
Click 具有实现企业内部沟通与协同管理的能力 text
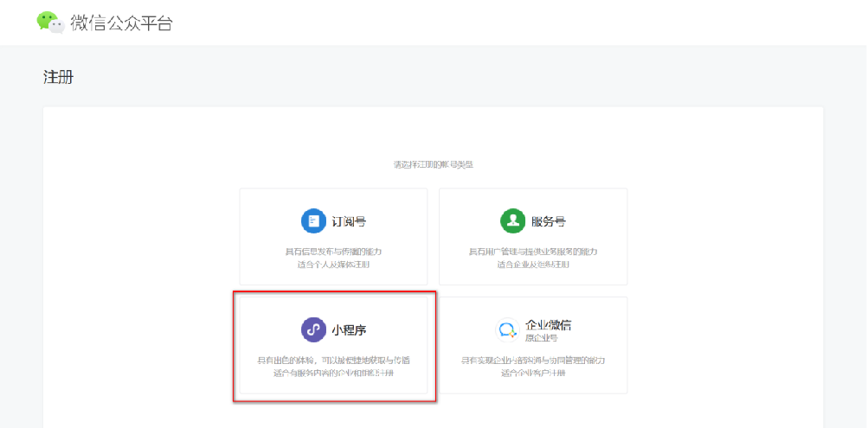point(533,360)
